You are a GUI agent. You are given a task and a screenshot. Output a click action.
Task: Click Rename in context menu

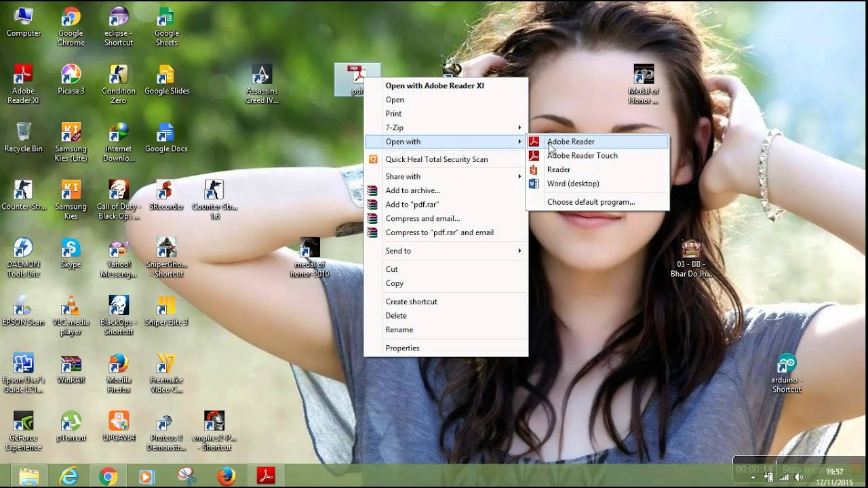(x=446, y=329)
